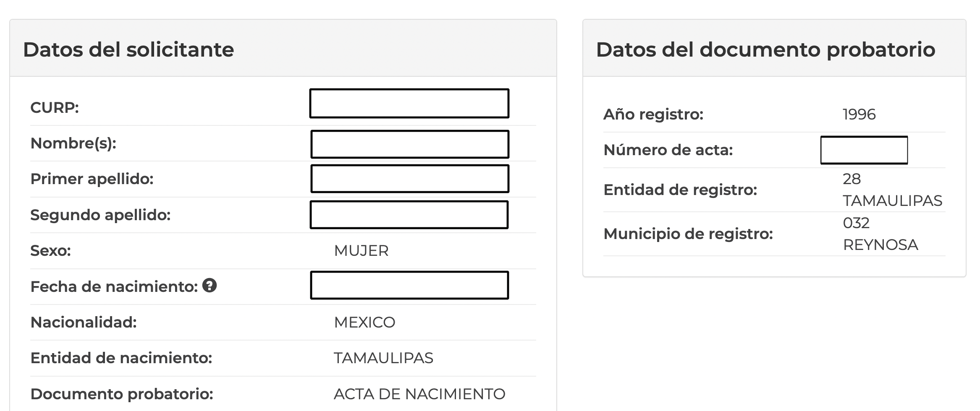Select the redacted Fecha de nacimiento box

(x=409, y=285)
